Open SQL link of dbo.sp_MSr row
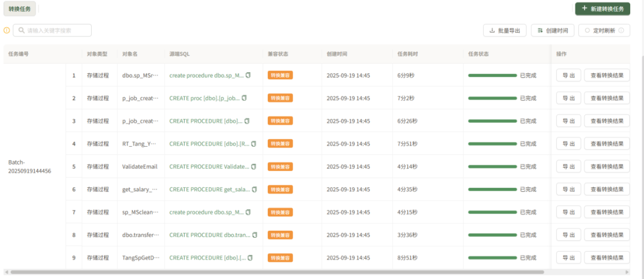The width and height of the screenshot is (644, 279). click(206, 76)
